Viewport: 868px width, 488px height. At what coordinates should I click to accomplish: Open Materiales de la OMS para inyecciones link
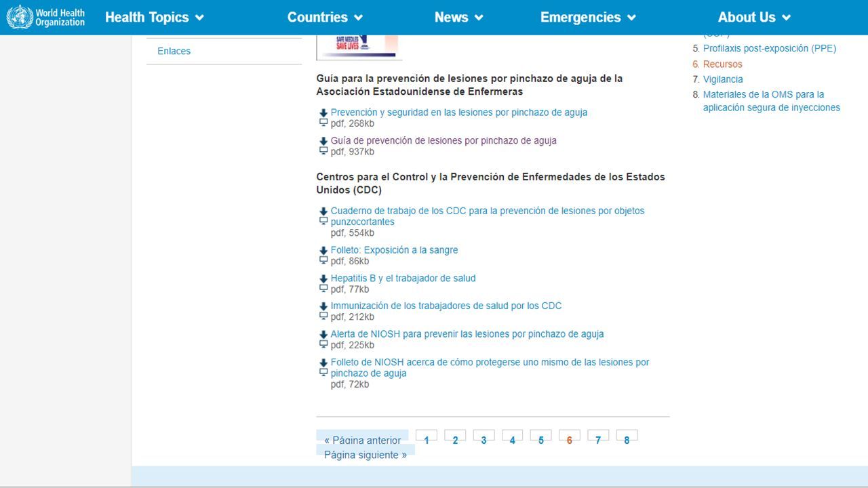(772, 101)
